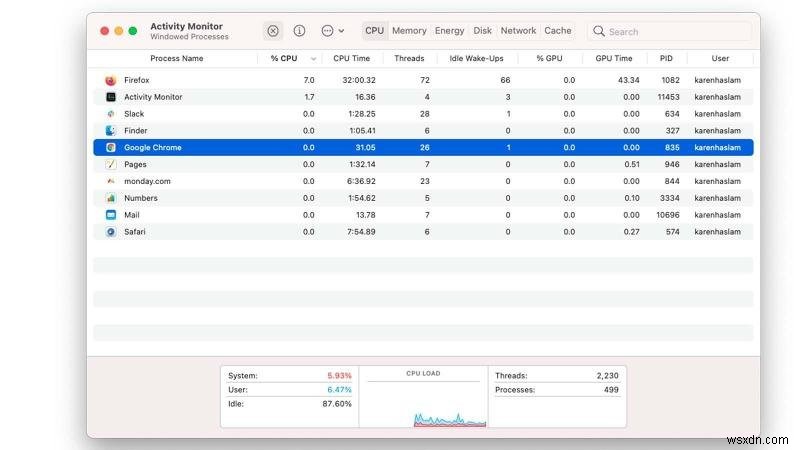The width and height of the screenshot is (800, 450).
Task: Click the monday.com app icon
Action: 111,181
